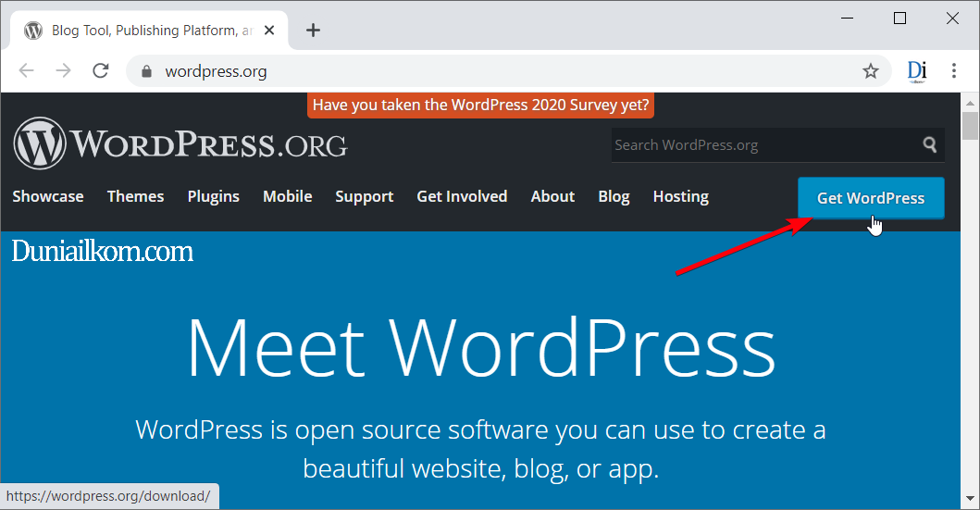Open the Hosting menu item

point(680,196)
